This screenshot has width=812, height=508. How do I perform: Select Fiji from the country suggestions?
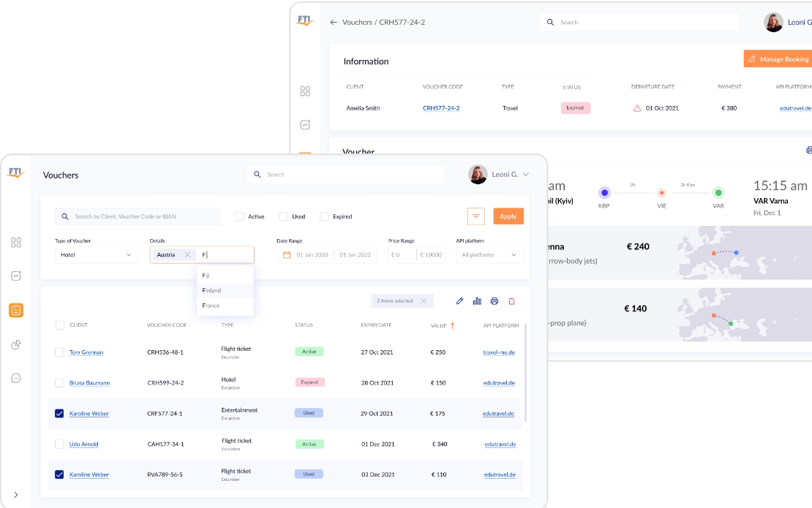point(225,276)
